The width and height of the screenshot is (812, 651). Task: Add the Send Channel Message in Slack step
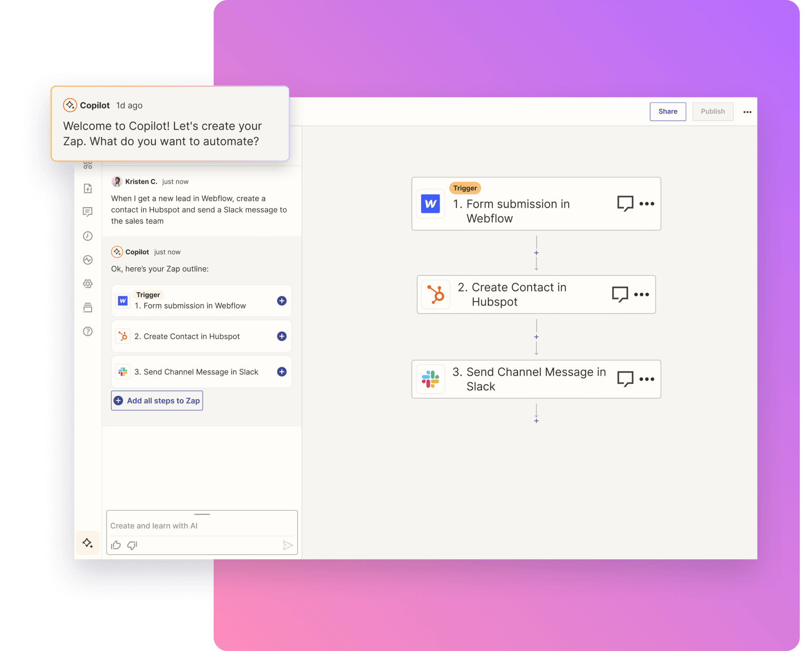click(282, 372)
